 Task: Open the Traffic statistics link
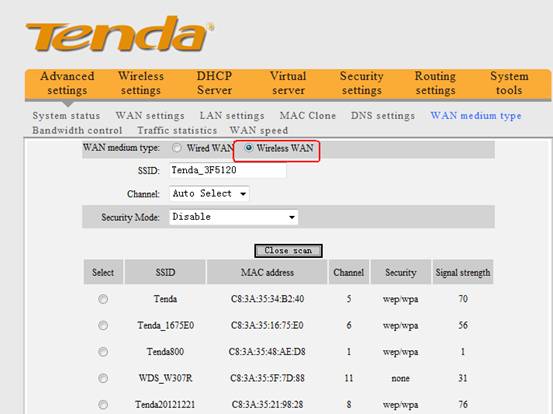177,130
